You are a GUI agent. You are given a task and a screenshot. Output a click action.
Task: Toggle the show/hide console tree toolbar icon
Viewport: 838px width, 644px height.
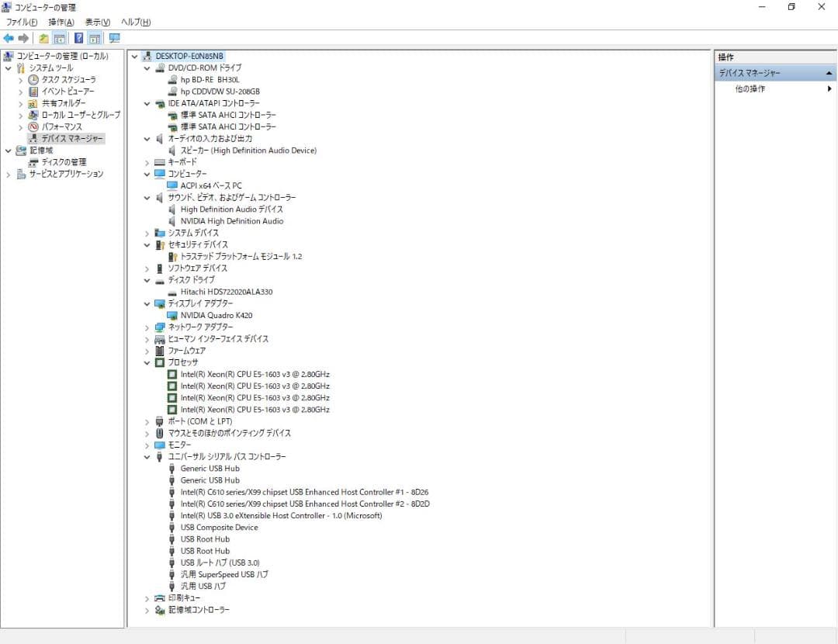coord(59,38)
